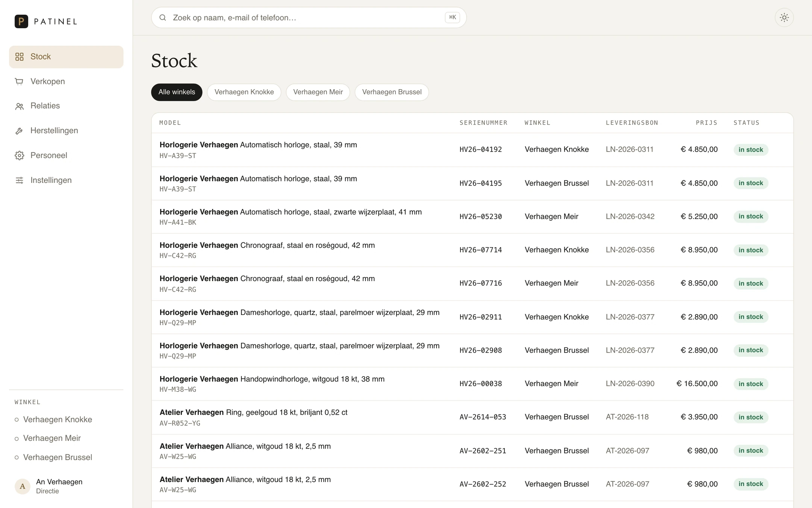Click Verhaegen Meir cell for HV26-07716

[x=551, y=283]
